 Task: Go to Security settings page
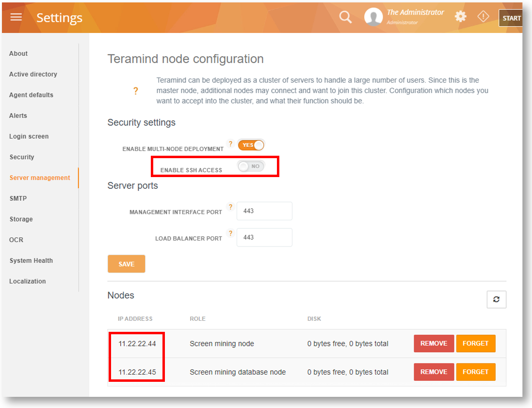coord(22,157)
